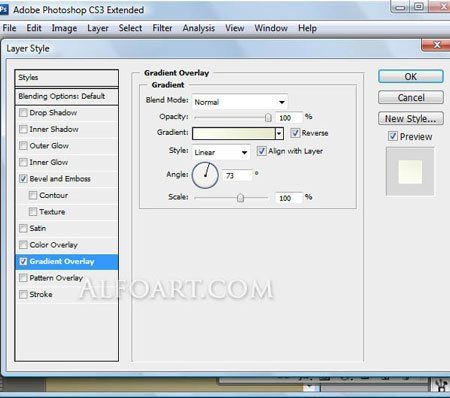Open the Help menu
This screenshot has width=450, height=398.
pyautogui.click(x=307, y=28)
